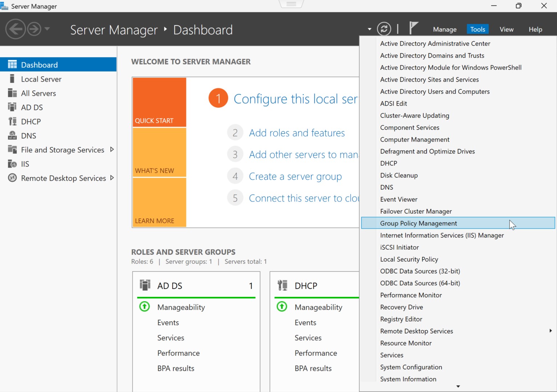Open Event Viewer from Tools menu
557x392 pixels.
coord(458,199)
